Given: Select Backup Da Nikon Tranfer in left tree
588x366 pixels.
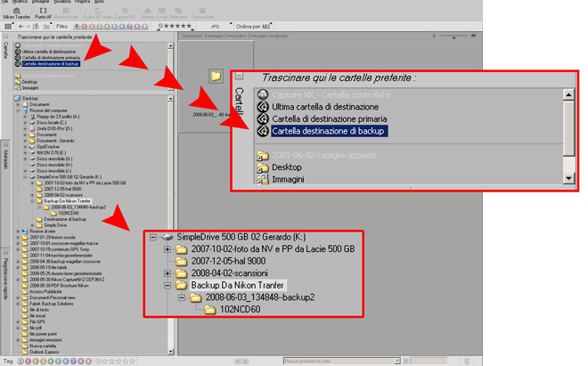Looking at the screenshot, I should pyautogui.click(x=67, y=201).
